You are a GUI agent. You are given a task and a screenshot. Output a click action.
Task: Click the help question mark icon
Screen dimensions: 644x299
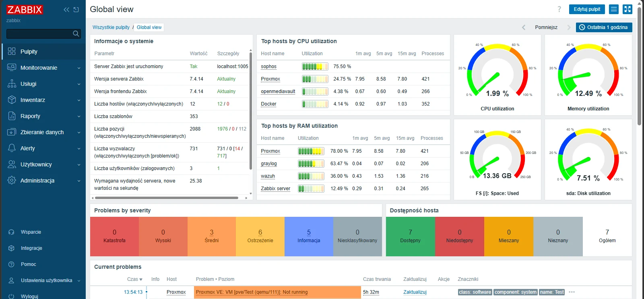559,9
